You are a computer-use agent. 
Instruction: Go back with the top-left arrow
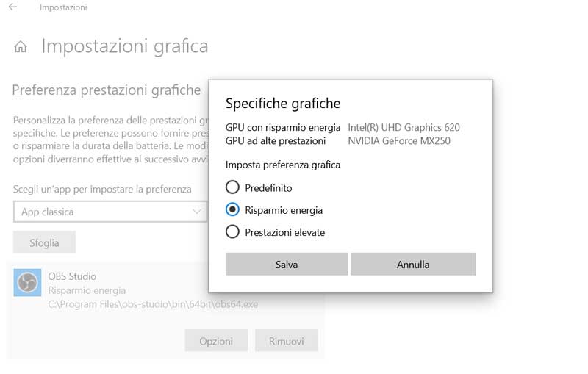[x=12, y=7]
